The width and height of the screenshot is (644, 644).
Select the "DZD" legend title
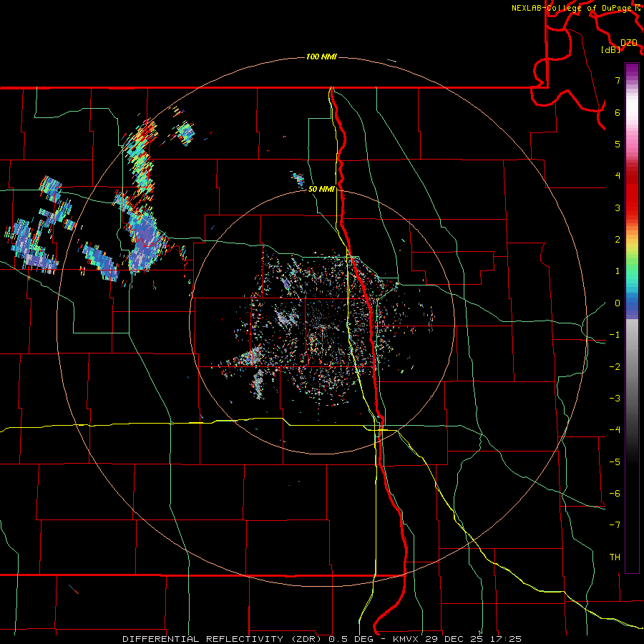(x=629, y=43)
